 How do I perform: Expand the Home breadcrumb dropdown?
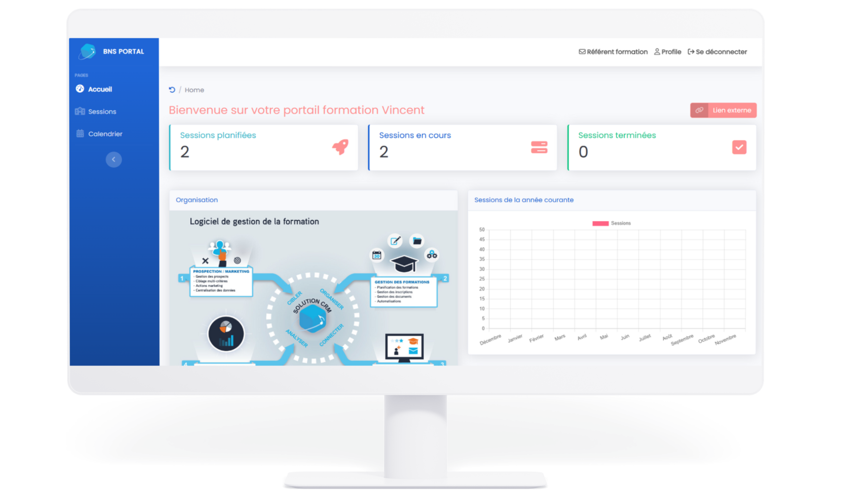pos(193,90)
